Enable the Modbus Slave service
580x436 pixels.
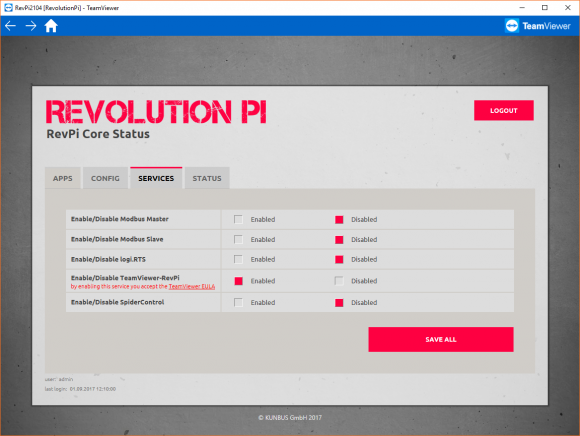239,240
